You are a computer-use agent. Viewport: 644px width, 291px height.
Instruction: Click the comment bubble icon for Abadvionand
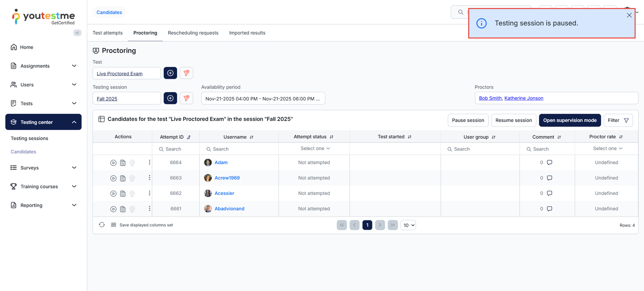tap(549, 209)
